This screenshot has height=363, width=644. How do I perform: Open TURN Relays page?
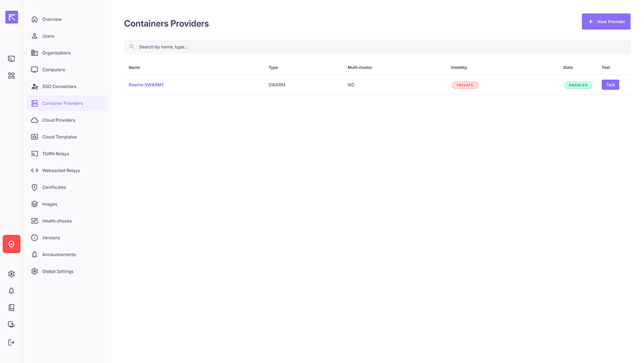coord(55,153)
